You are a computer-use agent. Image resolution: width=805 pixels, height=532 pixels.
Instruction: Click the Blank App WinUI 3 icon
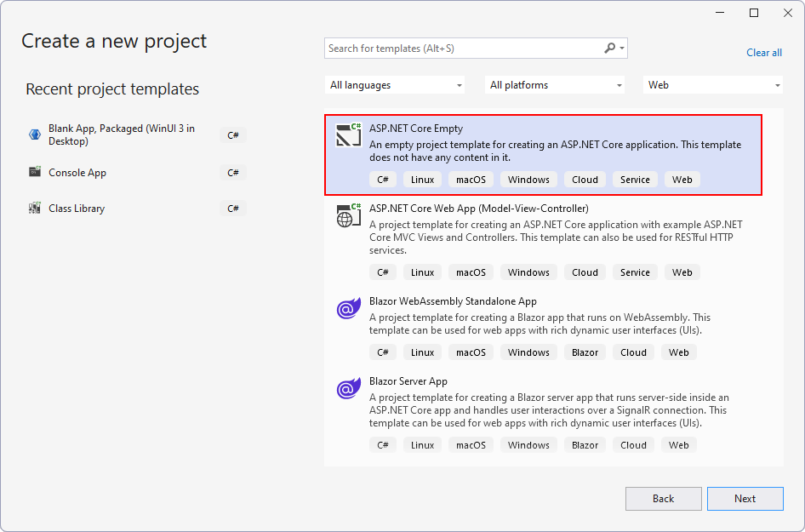point(34,134)
